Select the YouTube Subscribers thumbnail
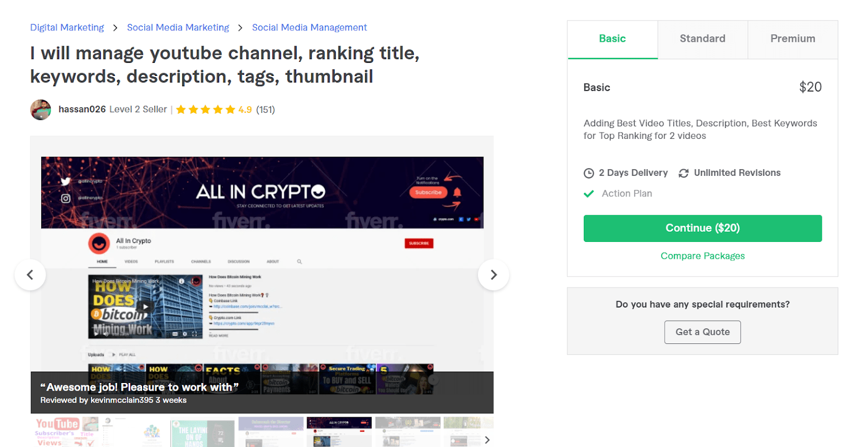Viewport: 868px width, 447px height. pos(65,432)
